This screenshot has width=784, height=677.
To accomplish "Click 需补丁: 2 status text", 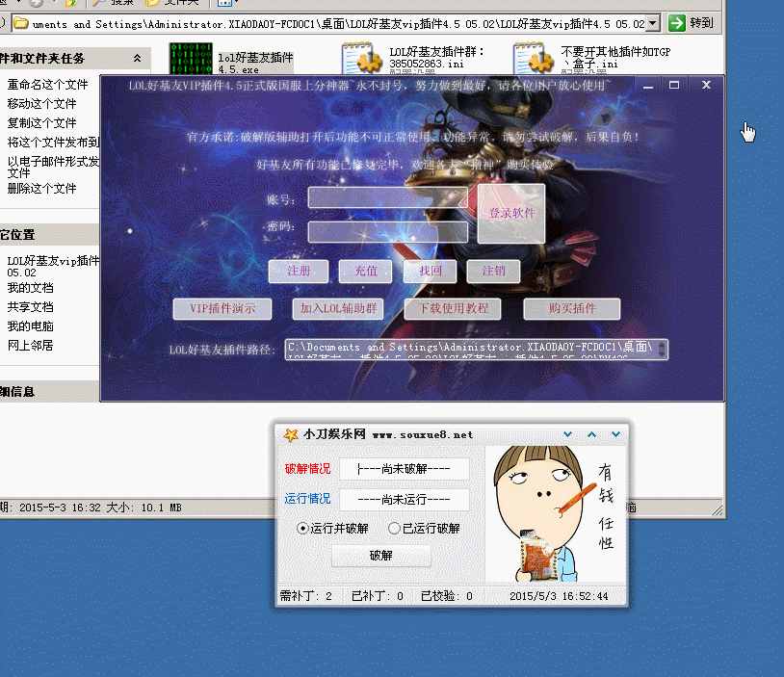I will (x=305, y=596).
